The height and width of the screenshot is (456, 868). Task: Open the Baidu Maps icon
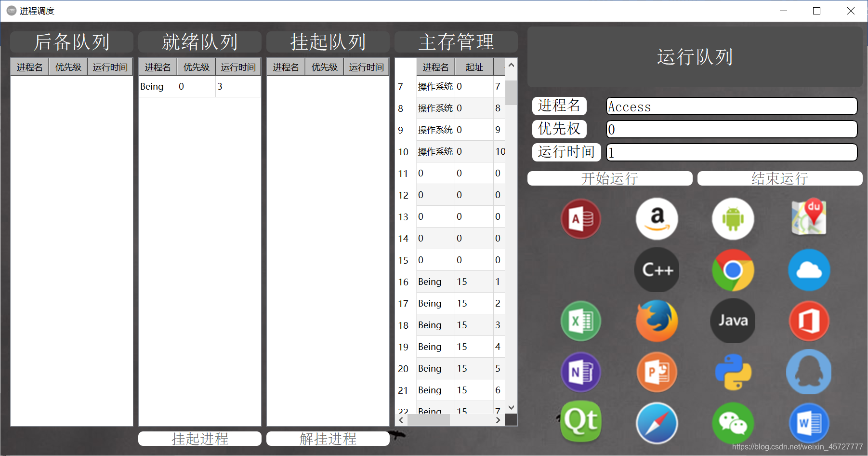(x=809, y=216)
